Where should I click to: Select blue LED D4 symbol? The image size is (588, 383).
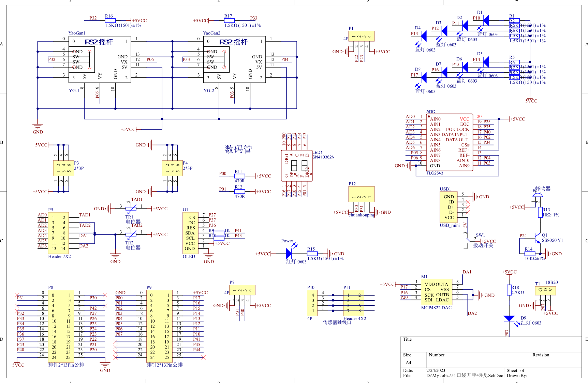pos(424,36)
